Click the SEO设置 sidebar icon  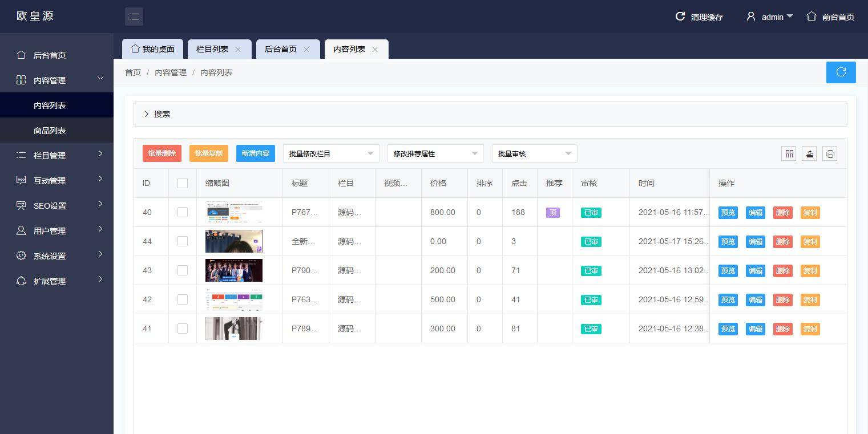[x=21, y=206]
